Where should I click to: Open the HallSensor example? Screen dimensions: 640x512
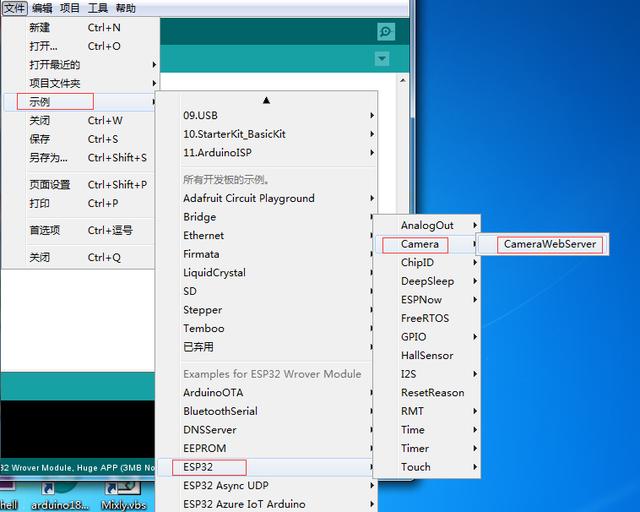[x=427, y=356]
